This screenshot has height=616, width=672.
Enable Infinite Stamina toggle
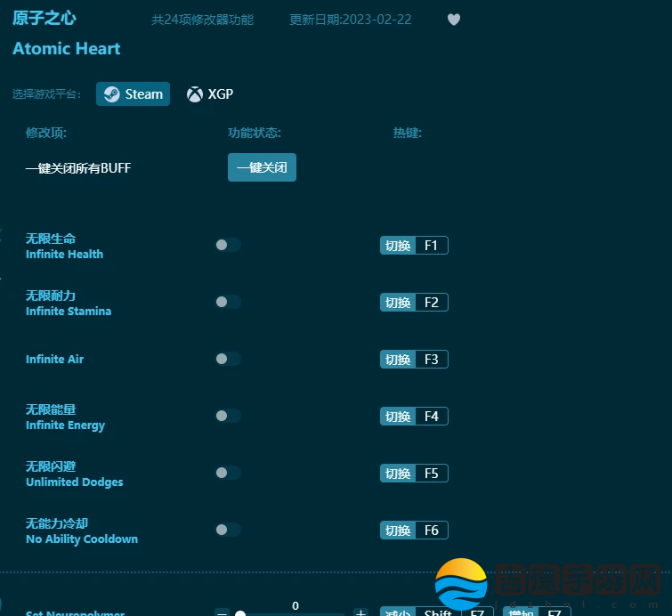pyautogui.click(x=228, y=302)
